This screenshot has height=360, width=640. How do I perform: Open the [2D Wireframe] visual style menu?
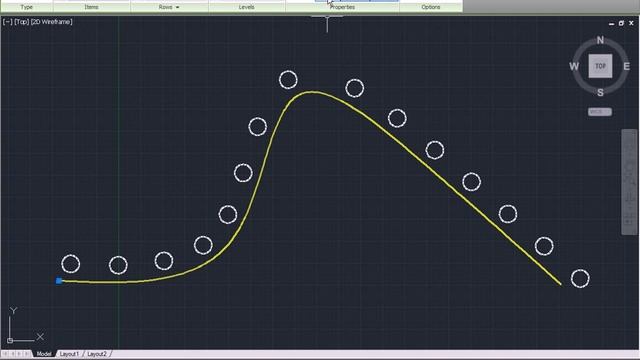(x=51, y=22)
